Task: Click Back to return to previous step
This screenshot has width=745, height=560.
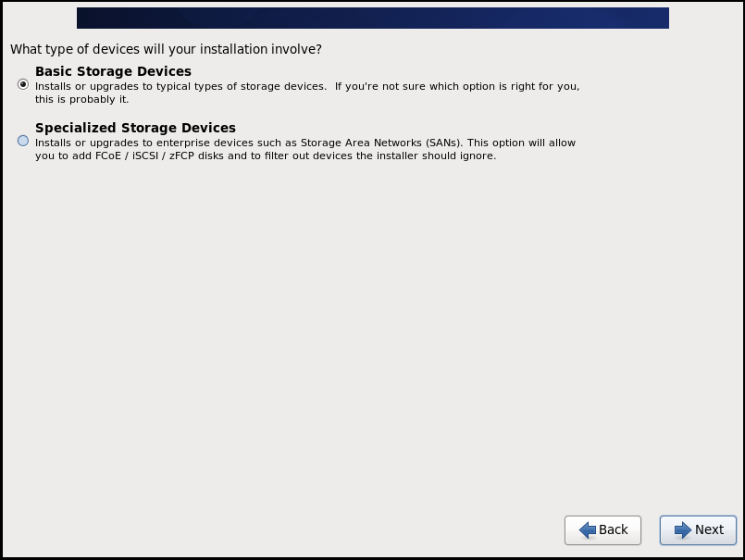Action: tap(602, 530)
